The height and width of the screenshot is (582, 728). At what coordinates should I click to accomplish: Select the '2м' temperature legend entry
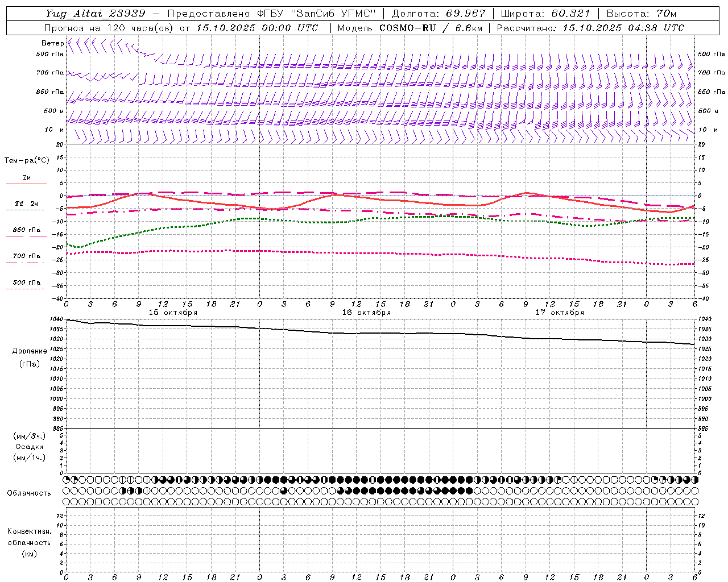pos(26,177)
